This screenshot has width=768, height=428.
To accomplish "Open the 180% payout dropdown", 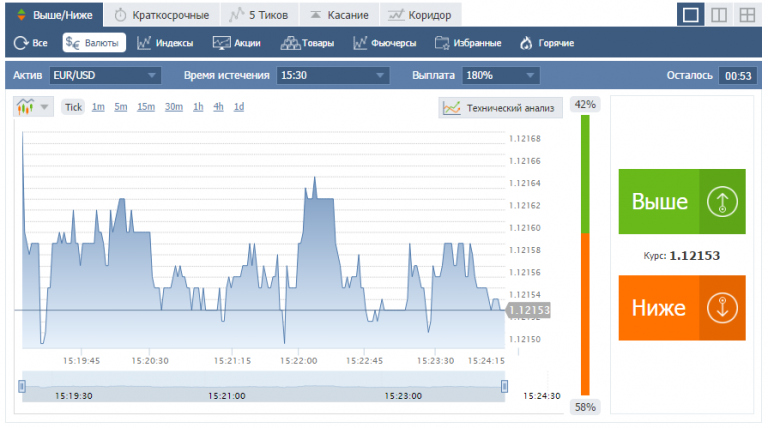I will [501, 75].
